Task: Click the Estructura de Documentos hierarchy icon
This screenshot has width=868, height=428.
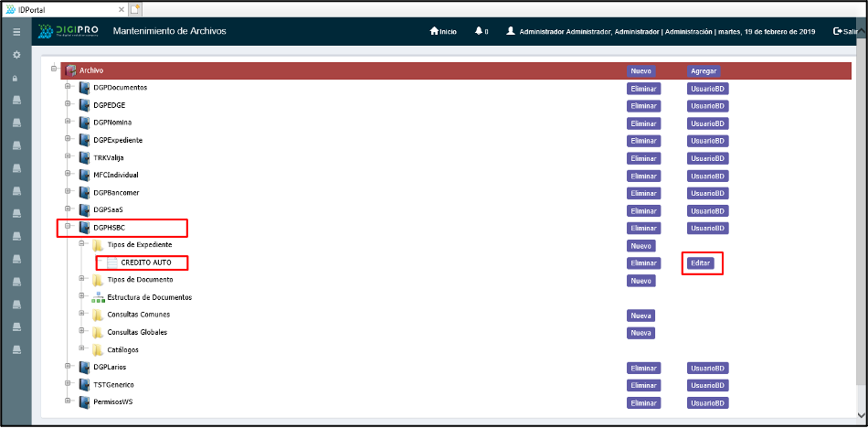Action: tap(97, 297)
